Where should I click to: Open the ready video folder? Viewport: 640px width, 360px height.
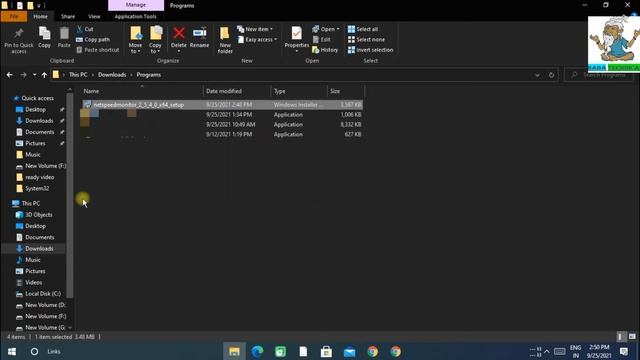pos(35,177)
